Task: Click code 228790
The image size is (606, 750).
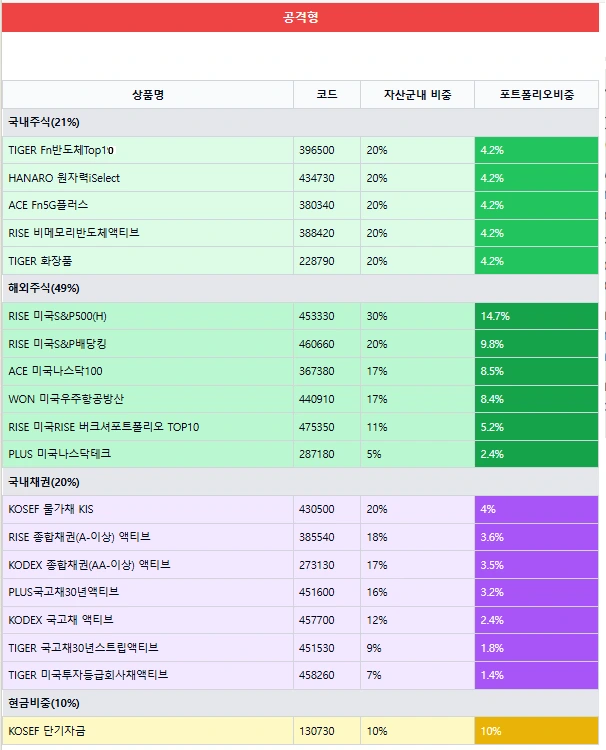Action: tap(317, 261)
